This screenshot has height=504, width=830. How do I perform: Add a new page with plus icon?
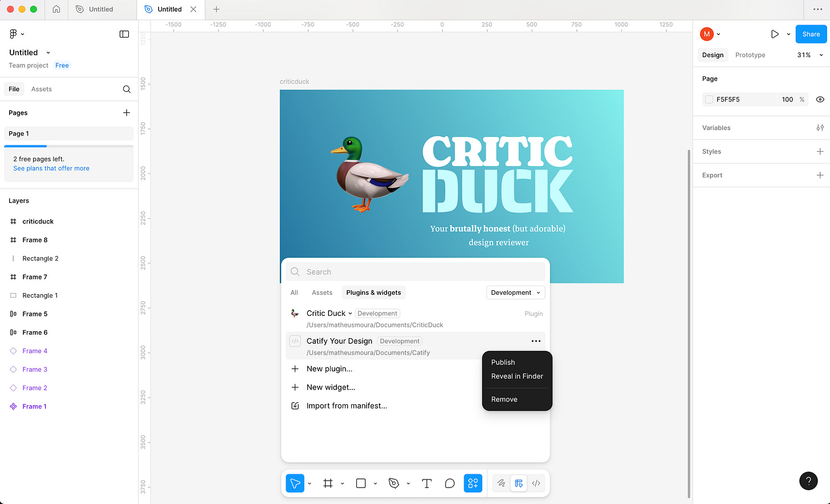click(127, 113)
